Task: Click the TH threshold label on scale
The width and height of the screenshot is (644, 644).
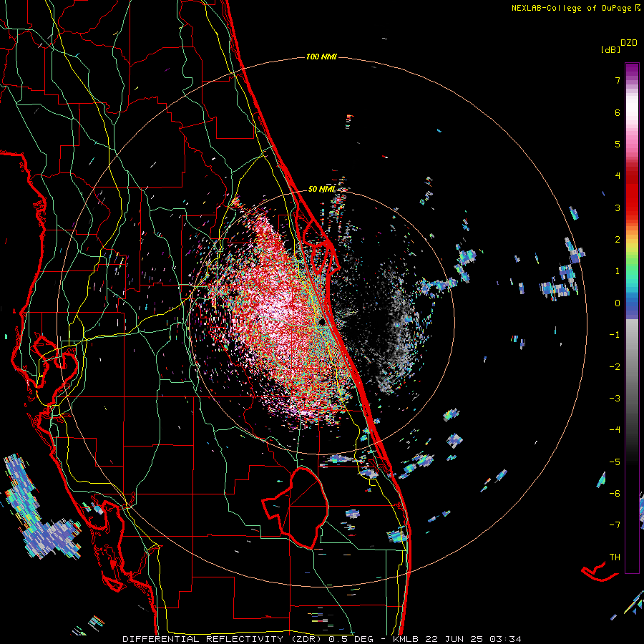Action: click(615, 557)
